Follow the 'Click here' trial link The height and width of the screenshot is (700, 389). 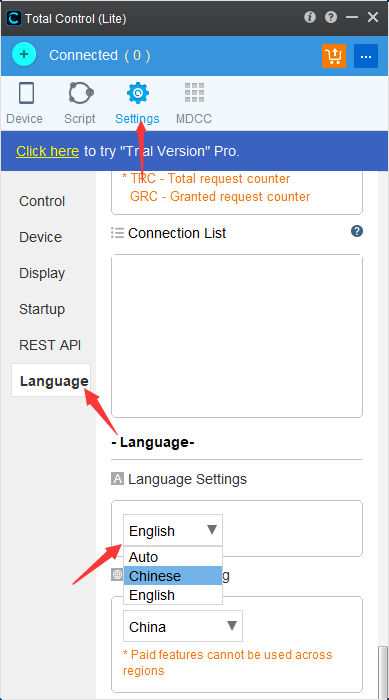(x=47, y=151)
